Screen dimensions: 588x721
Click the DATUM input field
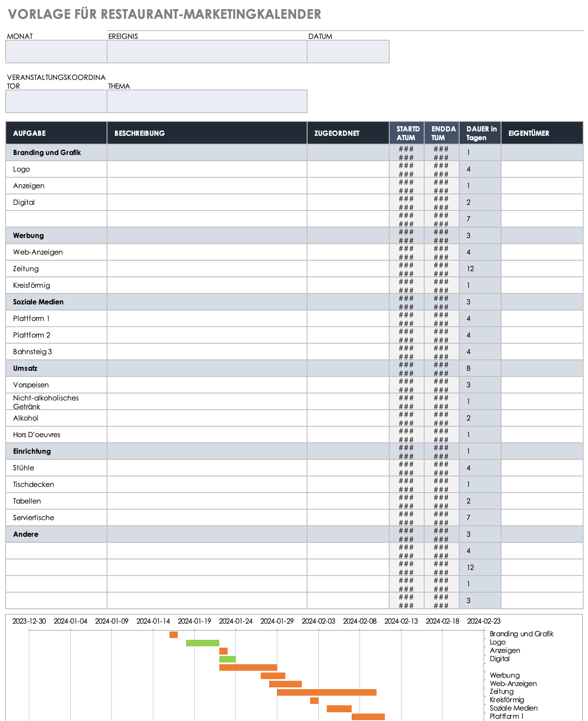348,52
